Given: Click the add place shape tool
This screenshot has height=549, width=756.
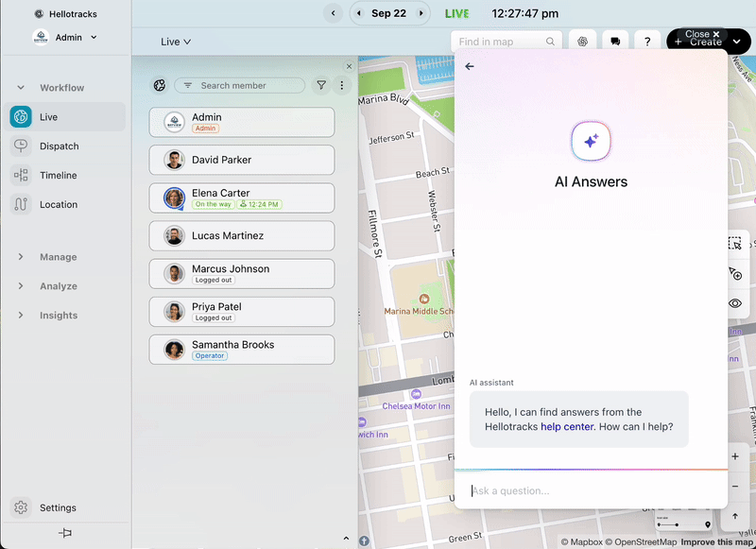Looking at the screenshot, I should 735,274.
